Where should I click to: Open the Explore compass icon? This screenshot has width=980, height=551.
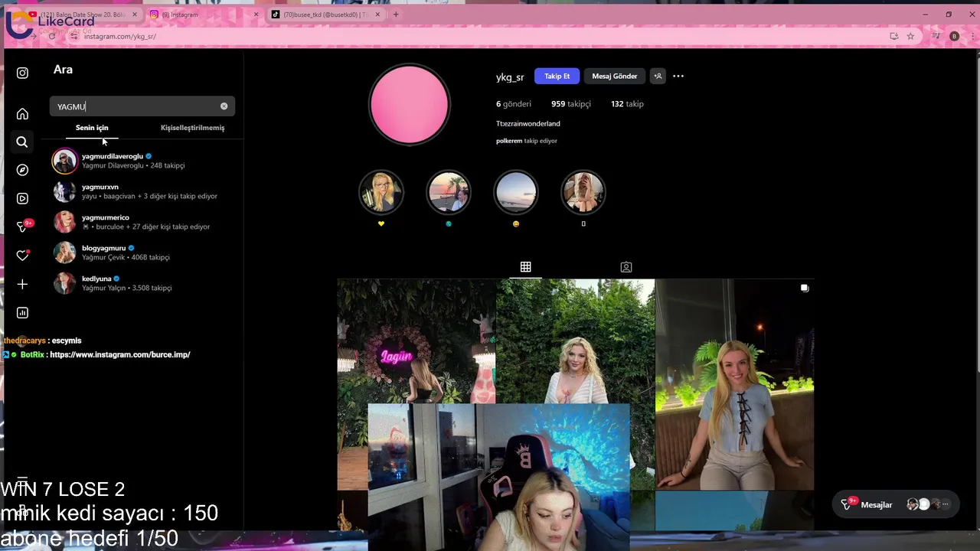point(22,170)
